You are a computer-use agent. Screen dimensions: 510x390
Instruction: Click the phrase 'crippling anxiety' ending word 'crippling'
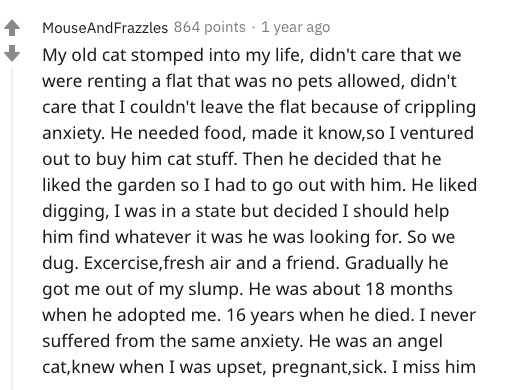click(440, 108)
